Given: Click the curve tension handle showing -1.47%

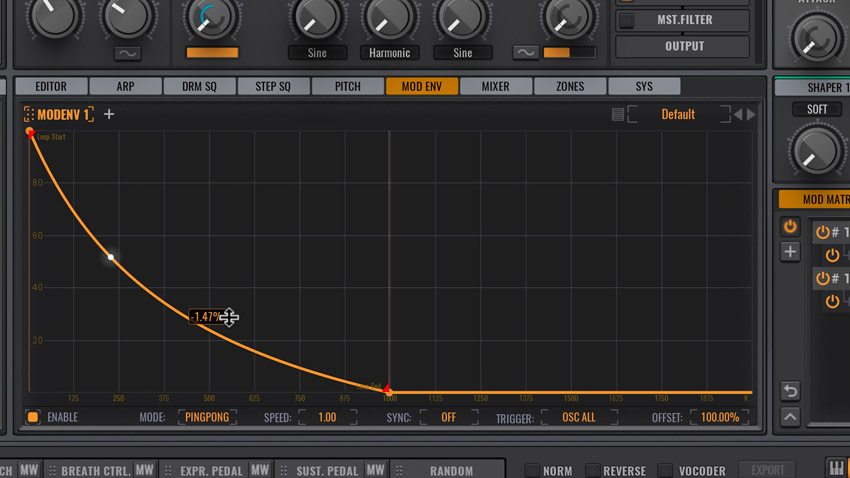Looking at the screenshot, I should point(206,317).
